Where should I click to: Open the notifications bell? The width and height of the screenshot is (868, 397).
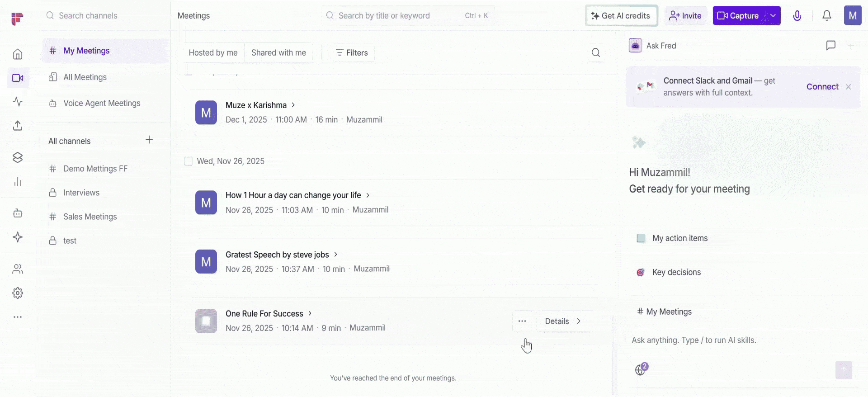pos(826,16)
